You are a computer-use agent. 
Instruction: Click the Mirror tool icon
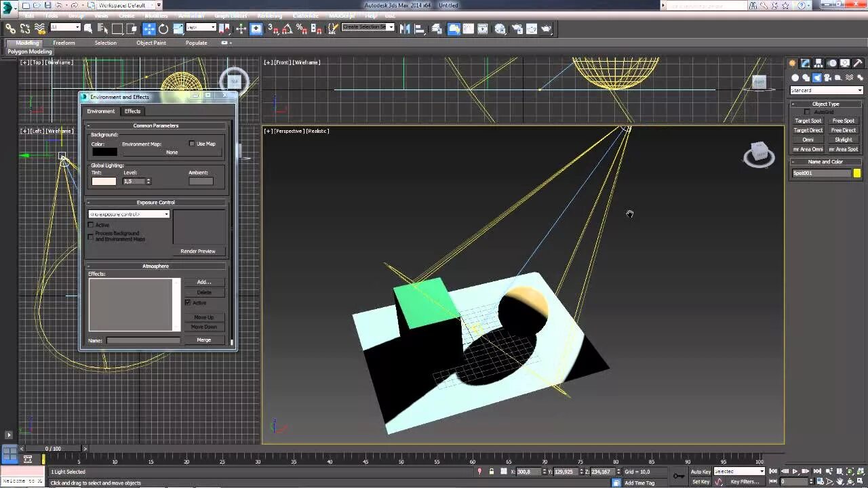[x=404, y=28]
